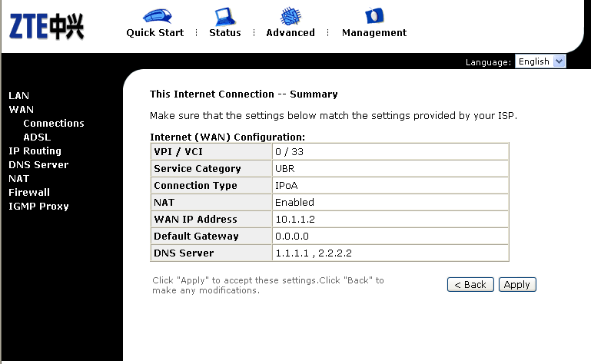
Task: Open the Advanced menu label
Action: click(291, 33)
